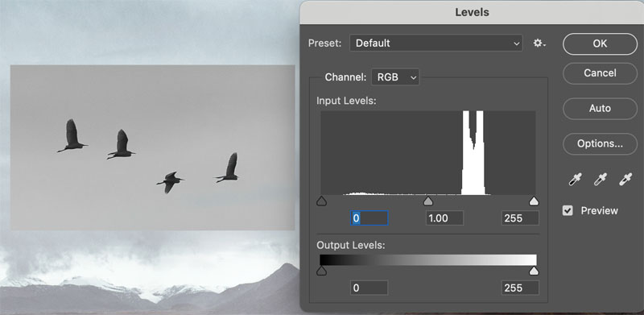This screenshot has width=644, height=315.
Task: Click the input shadows black slider handle
Action: click(x=321, y=201)
